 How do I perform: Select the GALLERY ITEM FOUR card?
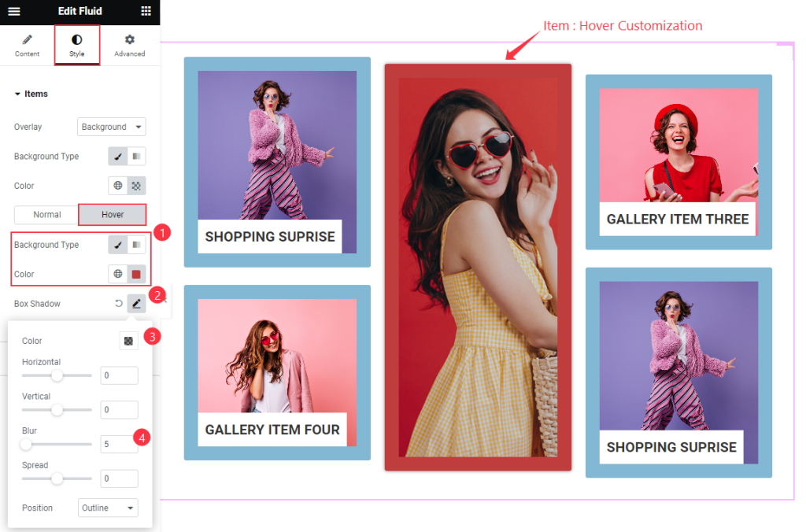tap(277, 372)
